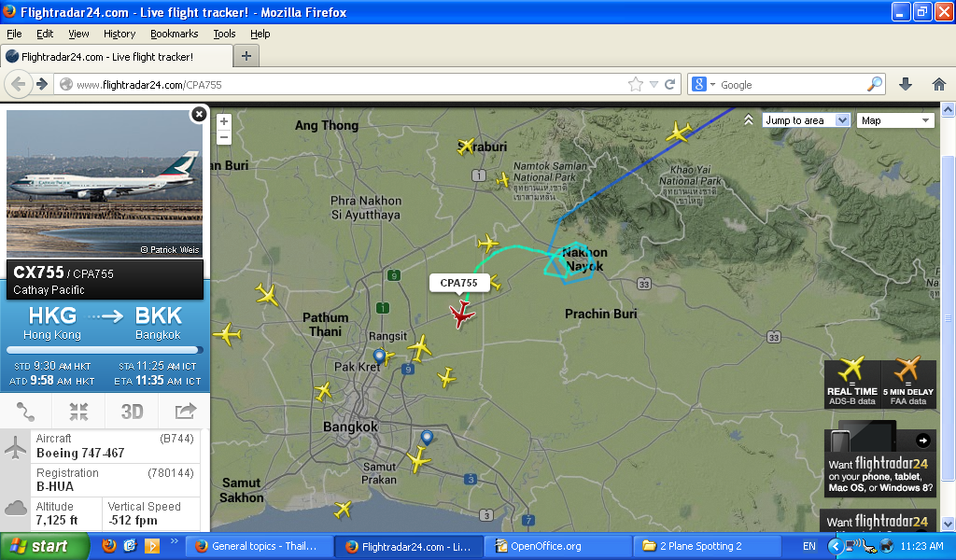The height and width of the screenshot is (560, 956).
Task: Select the -512 fpm vertical speed value
Action: [133, 520]
